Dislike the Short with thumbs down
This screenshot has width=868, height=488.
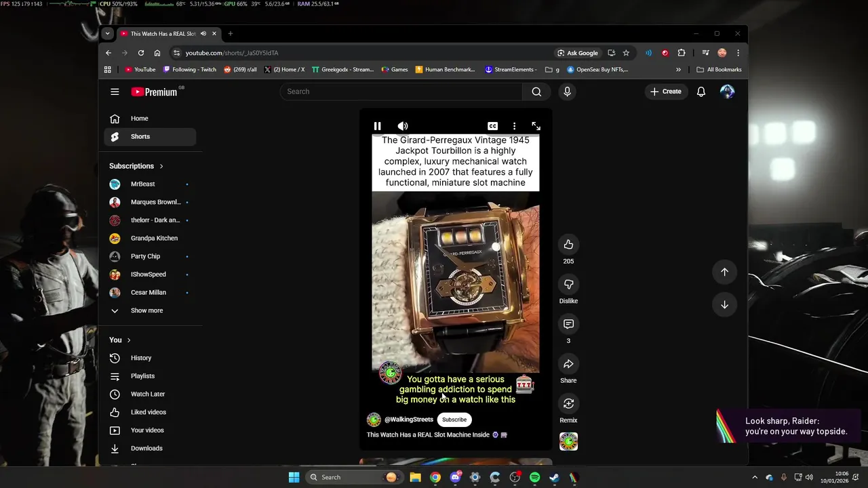[568, 285]
